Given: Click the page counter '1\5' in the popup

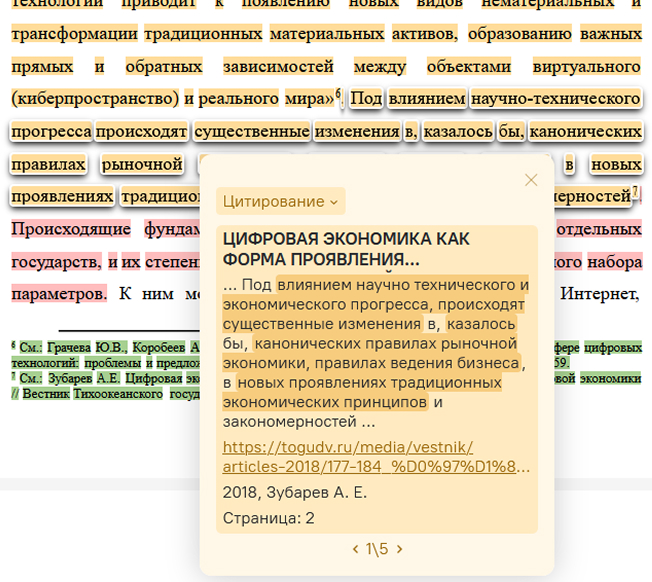Looking at the screenshot, I should click(377, 549).
